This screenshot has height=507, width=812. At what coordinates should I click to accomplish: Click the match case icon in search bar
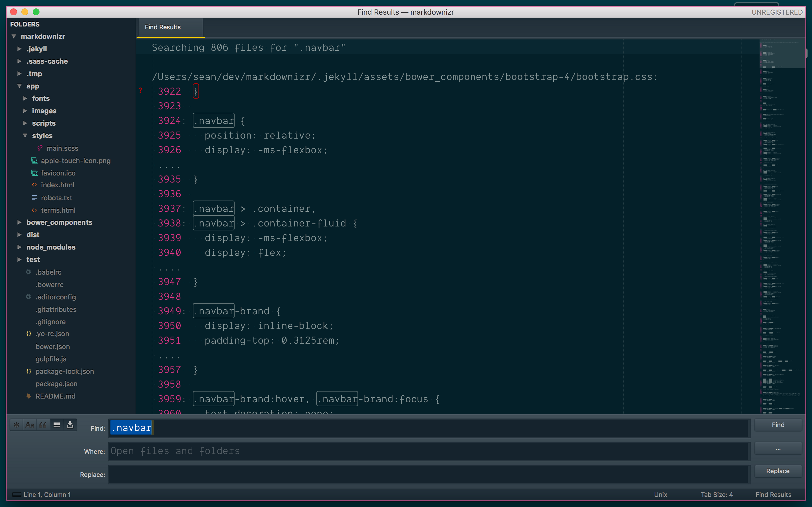[32, 425]
